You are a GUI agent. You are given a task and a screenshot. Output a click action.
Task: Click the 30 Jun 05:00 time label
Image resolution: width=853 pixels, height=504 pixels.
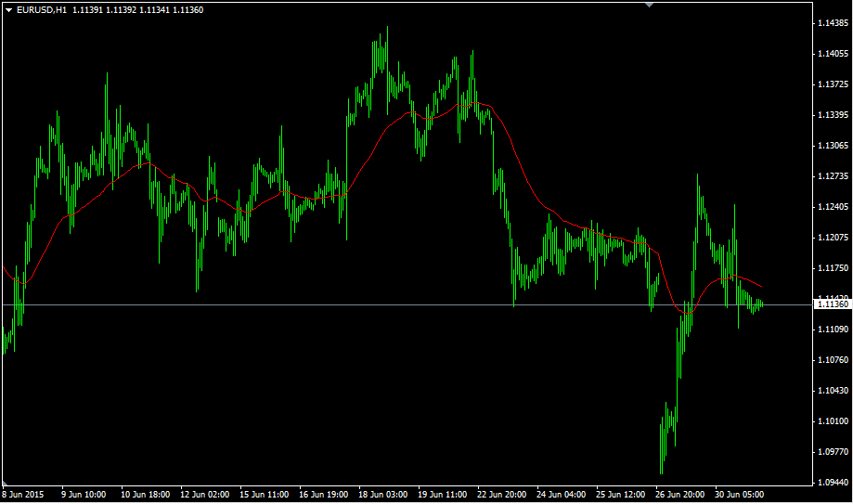click(x=740, y=495)
